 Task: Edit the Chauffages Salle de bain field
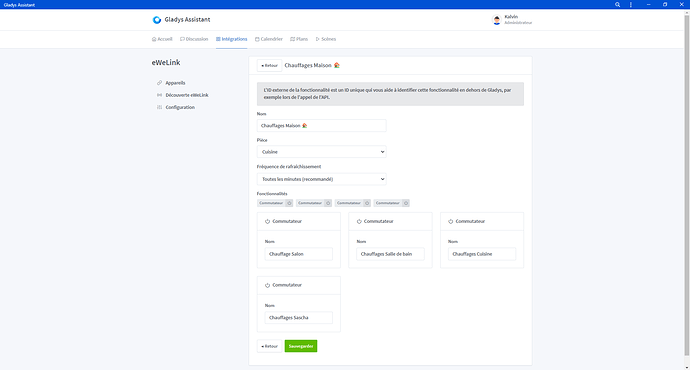[x=390, y=254]
